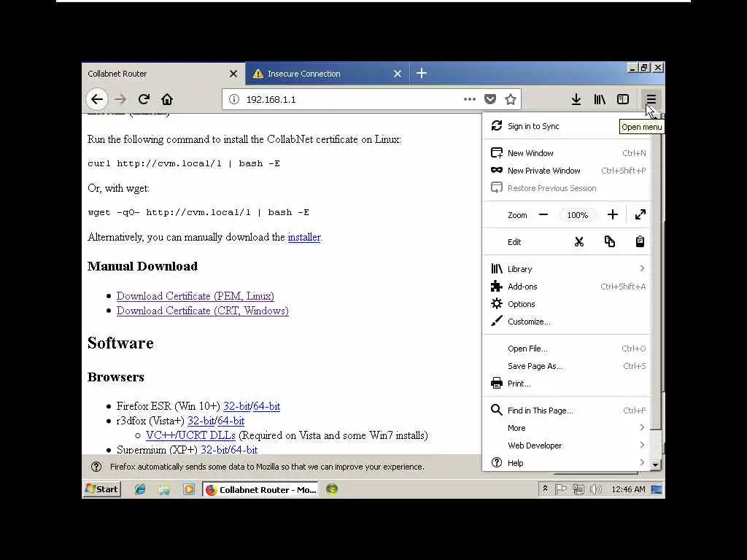This screenshot has height=560, width=747.
Task: Click the Paste clipboard icon
Action: (x=640, y=242)
